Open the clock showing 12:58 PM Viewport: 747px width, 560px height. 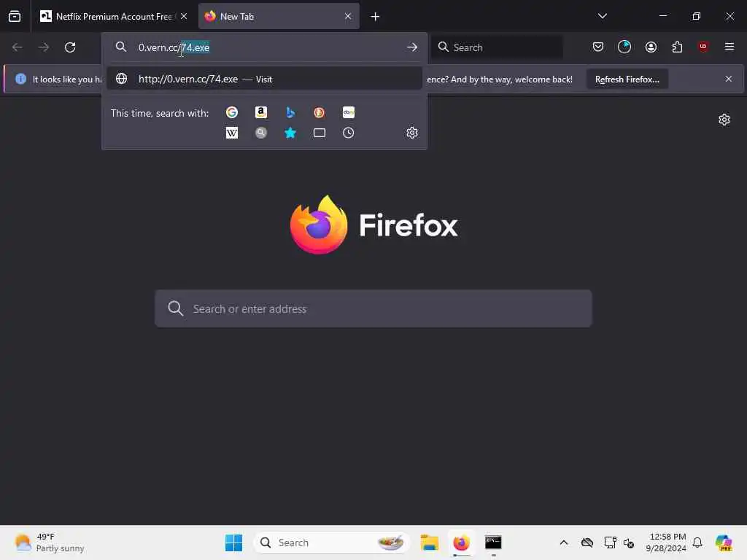tap(666, 542)
